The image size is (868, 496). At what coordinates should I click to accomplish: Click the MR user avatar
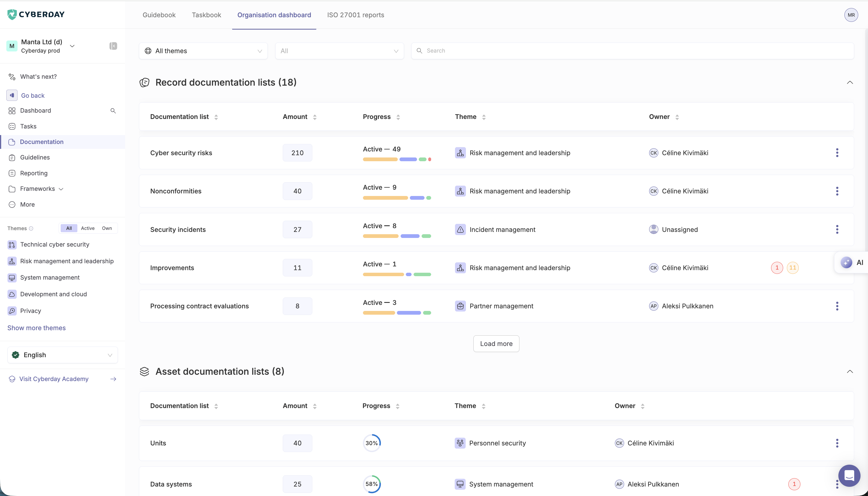click(851, 15)
